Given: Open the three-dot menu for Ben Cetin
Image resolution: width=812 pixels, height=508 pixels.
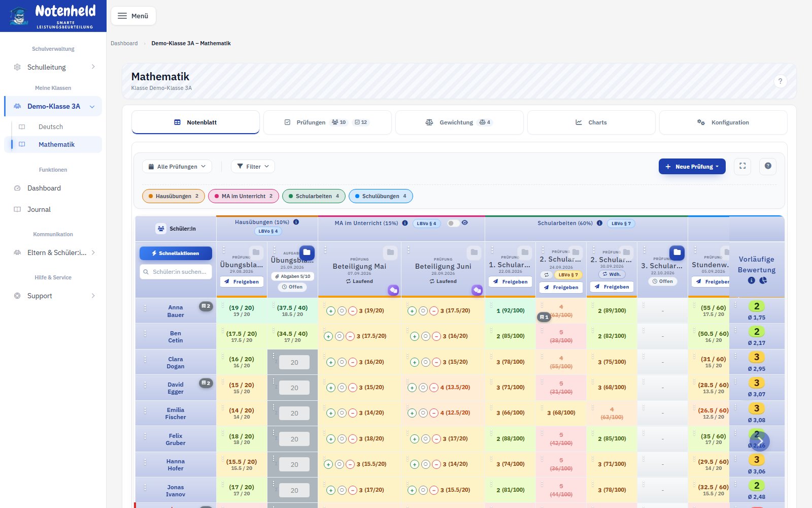Looking at the screenshot, I should point(145,334).
